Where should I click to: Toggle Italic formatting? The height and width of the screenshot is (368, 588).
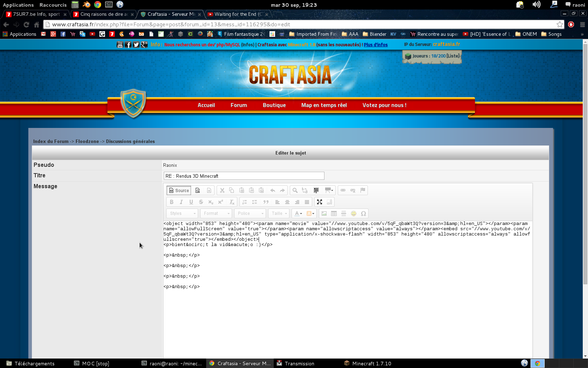tap(181, 202)
